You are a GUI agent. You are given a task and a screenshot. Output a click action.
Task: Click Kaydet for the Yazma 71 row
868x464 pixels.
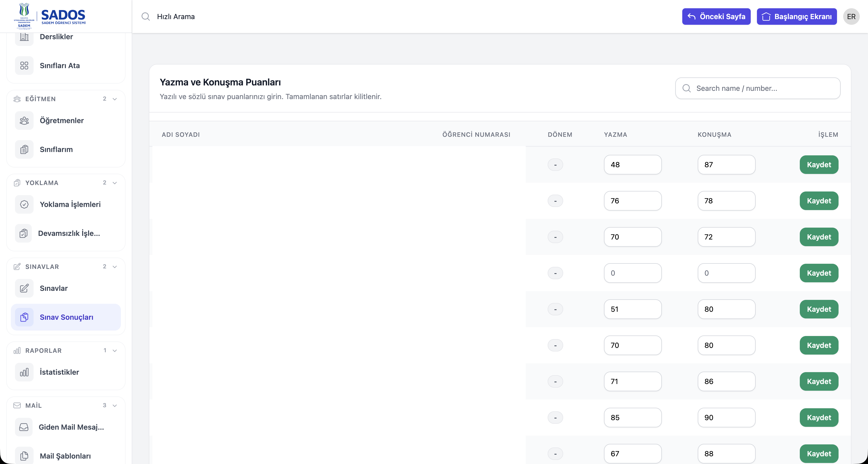click(x=819, y=381)
